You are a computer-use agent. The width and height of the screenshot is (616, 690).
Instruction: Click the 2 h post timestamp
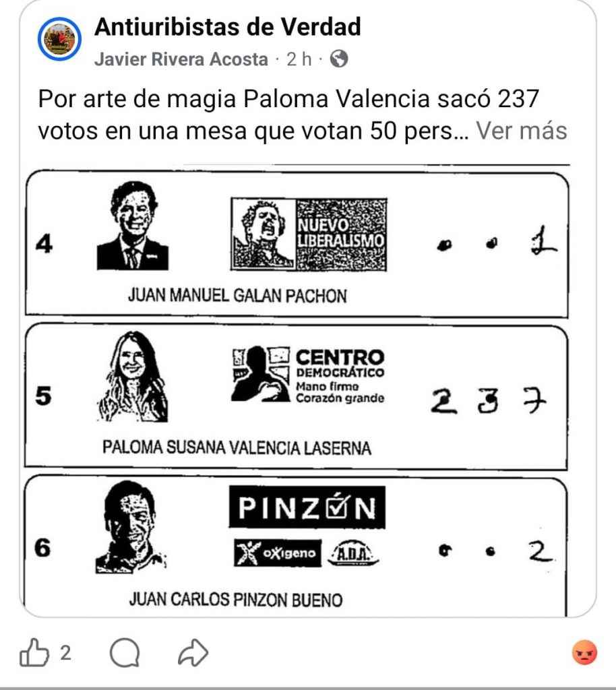299,59
